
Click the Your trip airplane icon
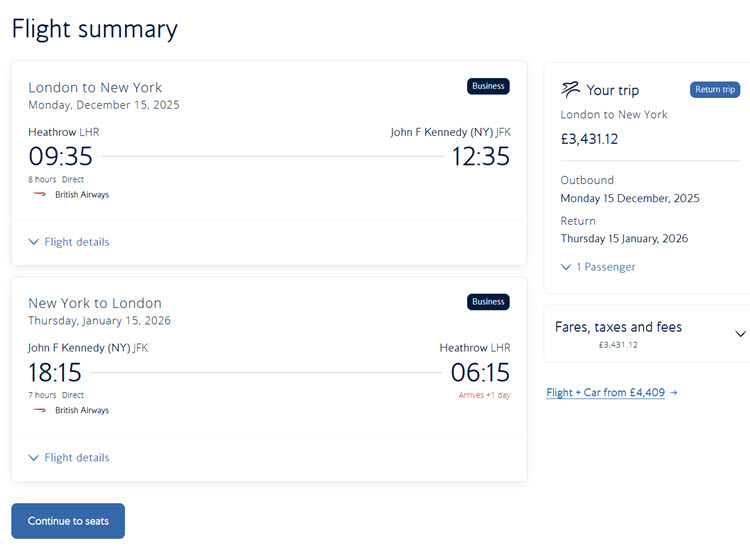tap(570, 89)
